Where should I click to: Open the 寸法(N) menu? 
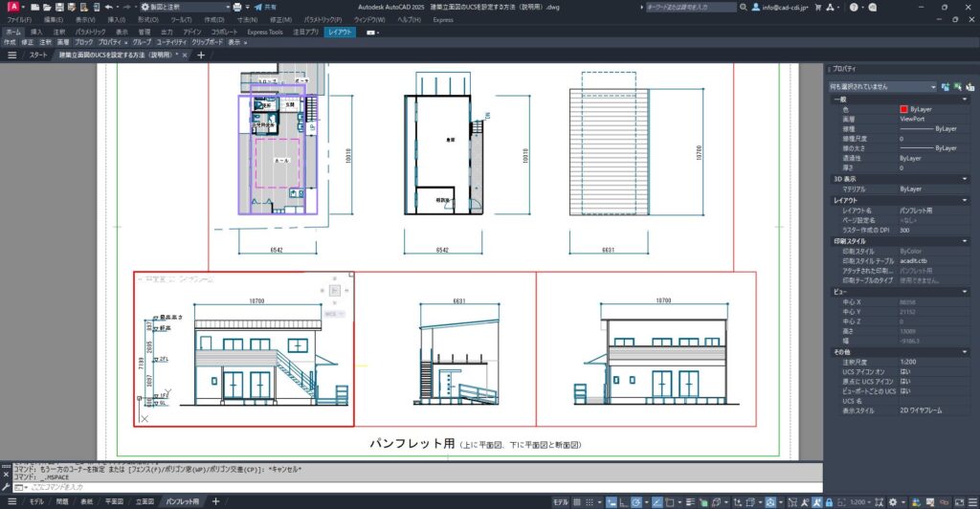click(x=247, y=20)
